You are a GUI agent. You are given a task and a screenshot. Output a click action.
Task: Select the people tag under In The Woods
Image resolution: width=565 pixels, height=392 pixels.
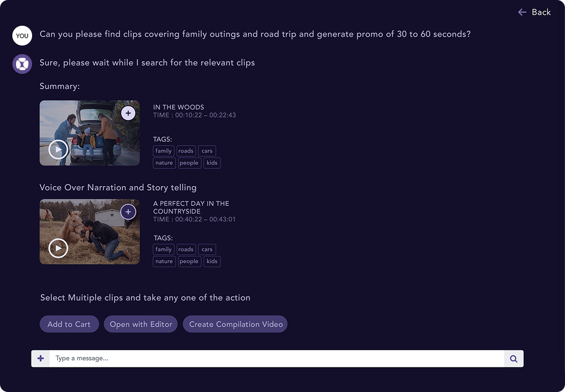[189, 163]
